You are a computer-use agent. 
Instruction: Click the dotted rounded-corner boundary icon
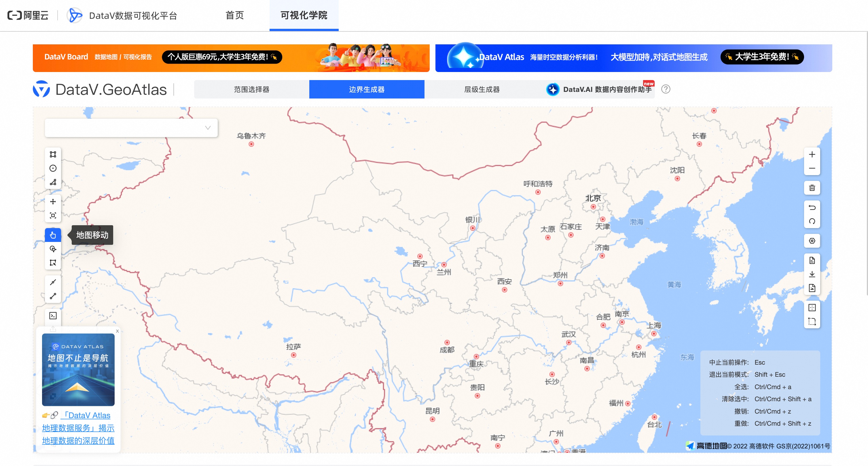pyautogui.click(x=812, y=321)
